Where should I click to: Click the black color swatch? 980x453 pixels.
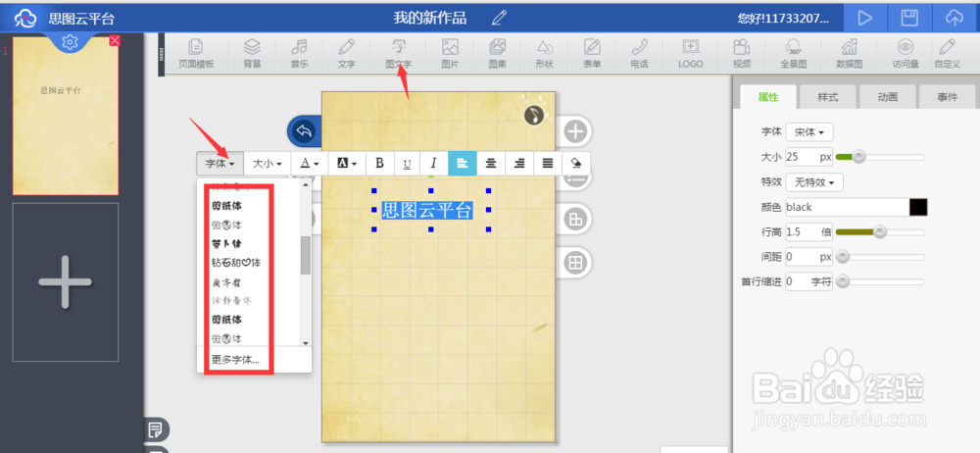pyautogui.click(x=918, y=207)
